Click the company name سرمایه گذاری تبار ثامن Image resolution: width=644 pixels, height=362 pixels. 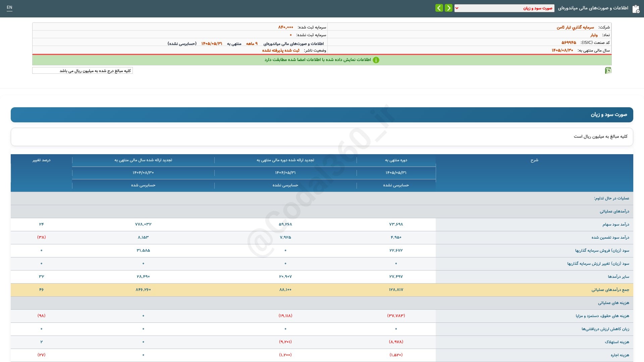(x=575, y=27)
